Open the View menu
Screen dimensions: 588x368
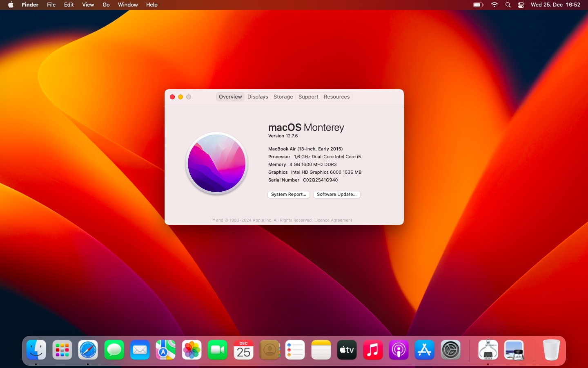point(88,5)
